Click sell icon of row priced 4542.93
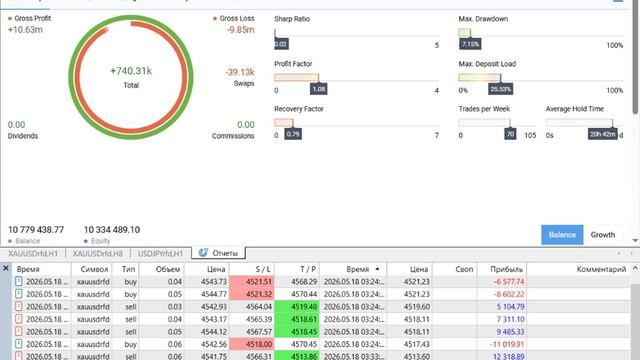The image size is (640, 360). (x=18, y=307)
